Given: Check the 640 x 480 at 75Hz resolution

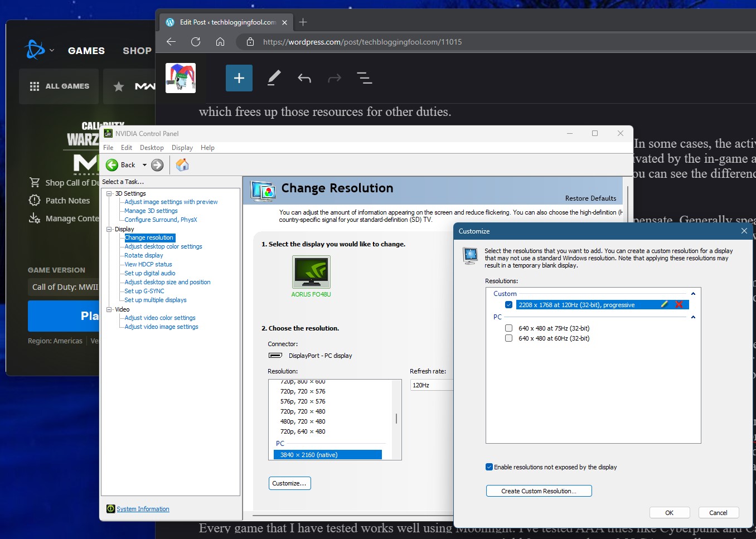Looking at the screenshot, I should (x=508, y=328).
